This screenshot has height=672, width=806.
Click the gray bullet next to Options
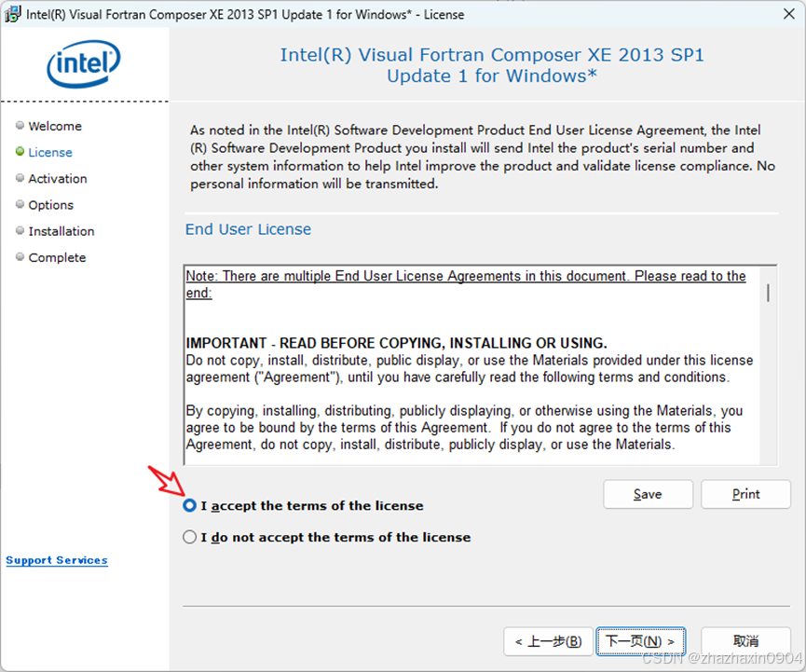pos(20,203)
